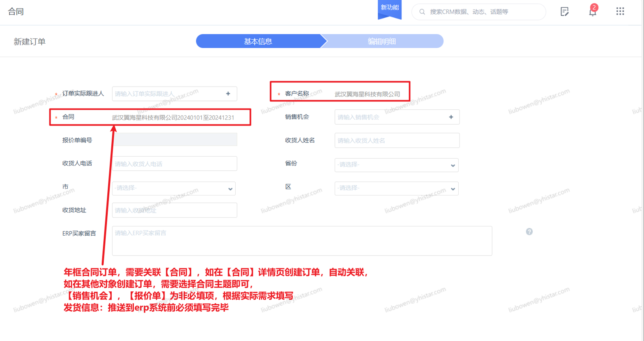Switch to the 基本信息 step tab
The width and height of the screenshot is (644, 341).
258,41
